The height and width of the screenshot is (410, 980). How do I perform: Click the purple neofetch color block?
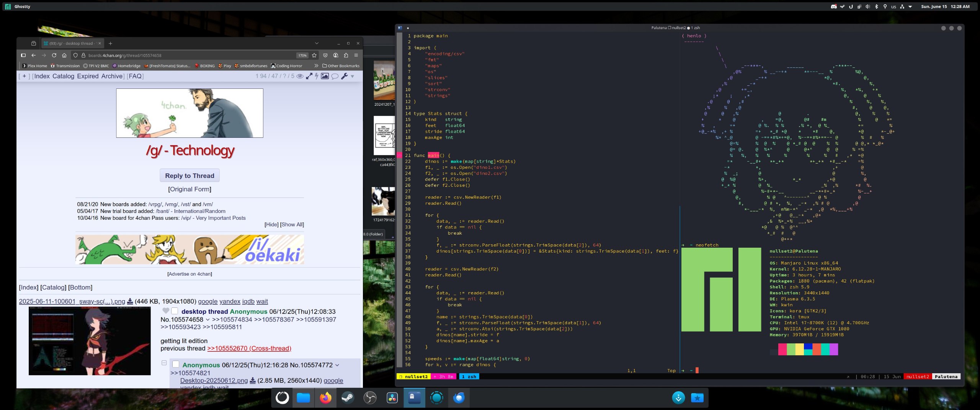(x=834, y=349)
